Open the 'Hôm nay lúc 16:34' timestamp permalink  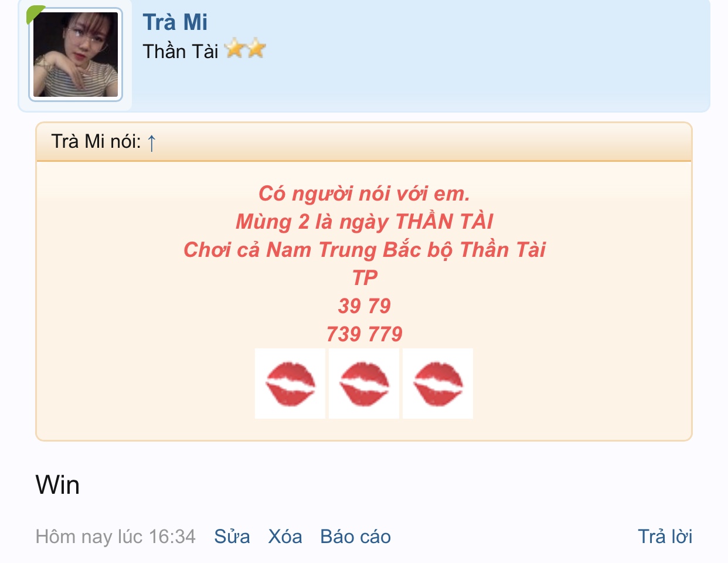(115, 537)
